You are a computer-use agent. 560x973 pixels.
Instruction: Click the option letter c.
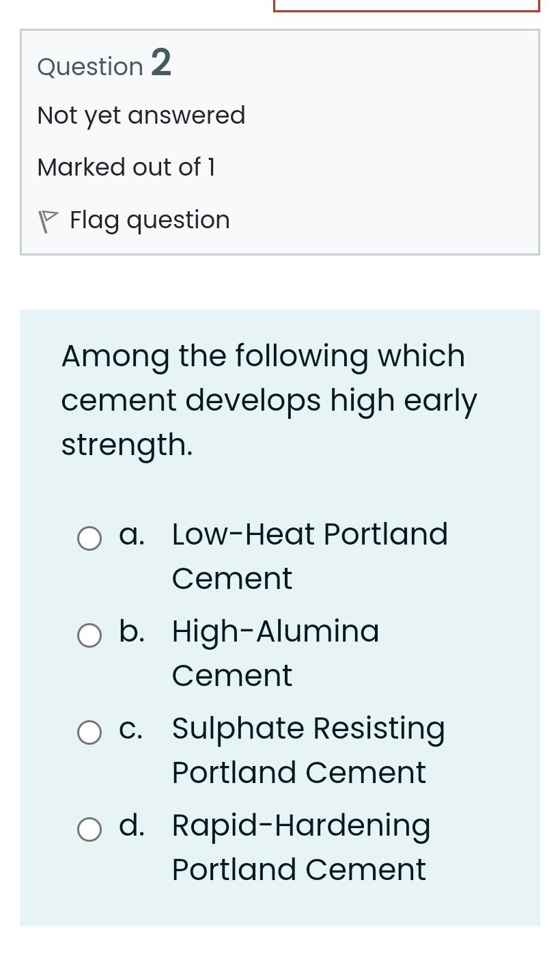coord(131,728)
